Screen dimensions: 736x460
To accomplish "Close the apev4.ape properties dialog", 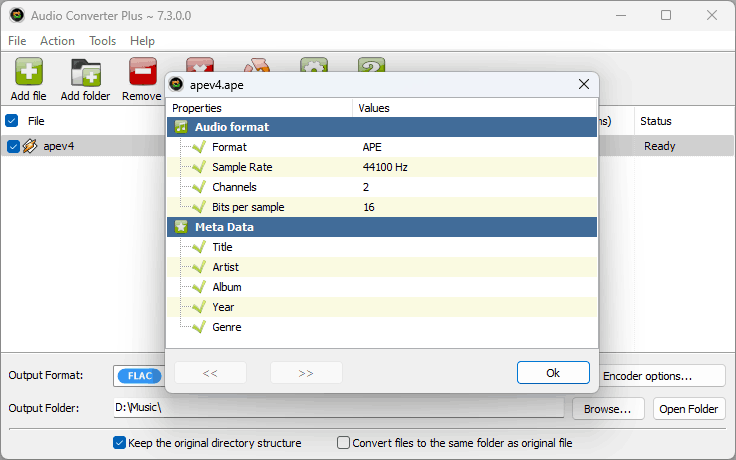I will tap(584, 84).
